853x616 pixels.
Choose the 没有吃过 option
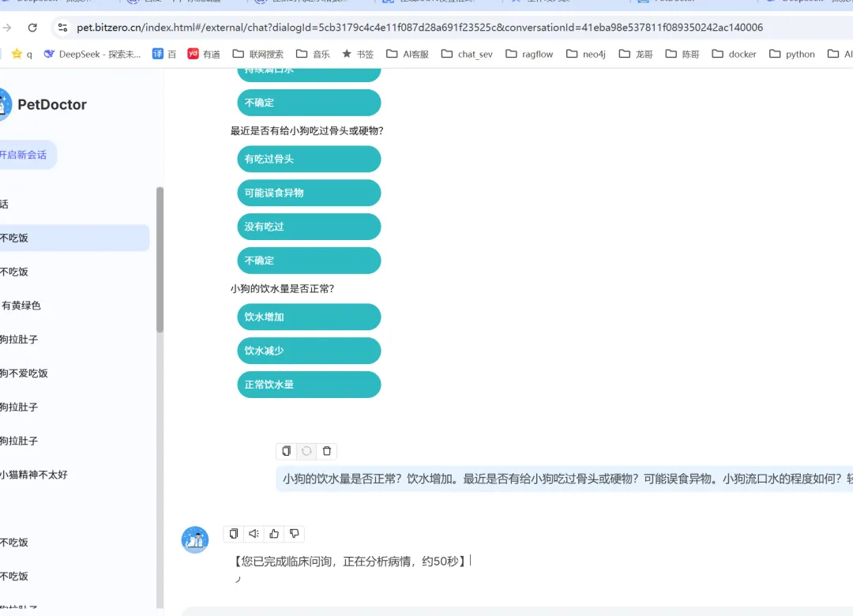point(309,227)
